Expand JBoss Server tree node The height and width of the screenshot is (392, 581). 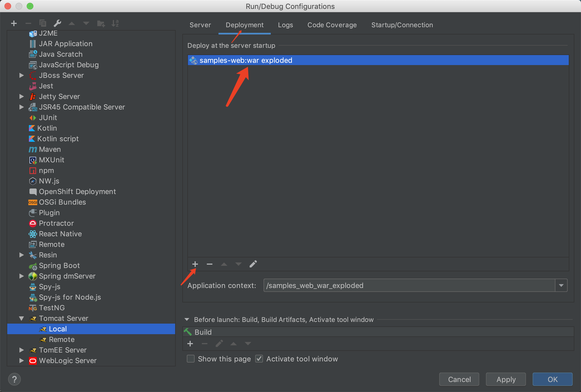click(21, 75)
